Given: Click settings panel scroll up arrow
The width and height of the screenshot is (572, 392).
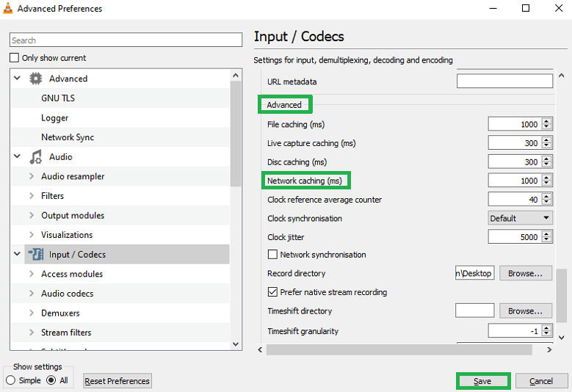Looking at the screenshot, I should (562, 76).
